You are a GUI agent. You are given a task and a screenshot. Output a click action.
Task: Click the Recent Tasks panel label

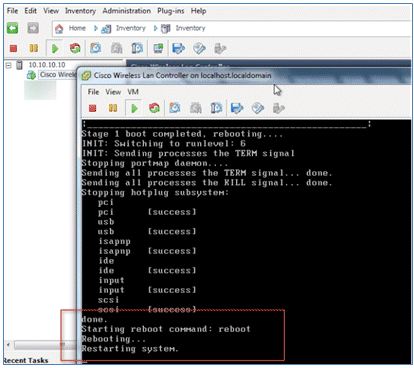tap(26, 360)
